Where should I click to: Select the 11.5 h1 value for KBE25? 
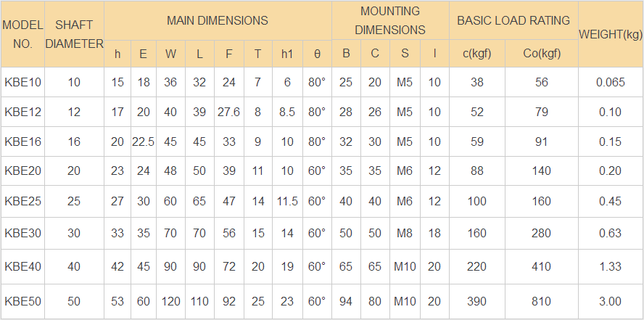(287, 201)
